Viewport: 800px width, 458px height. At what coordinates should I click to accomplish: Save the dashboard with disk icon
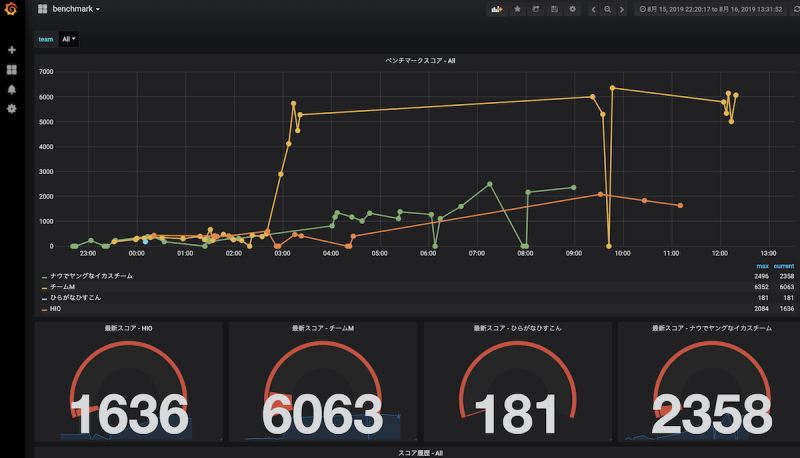[x=554, y=9]
